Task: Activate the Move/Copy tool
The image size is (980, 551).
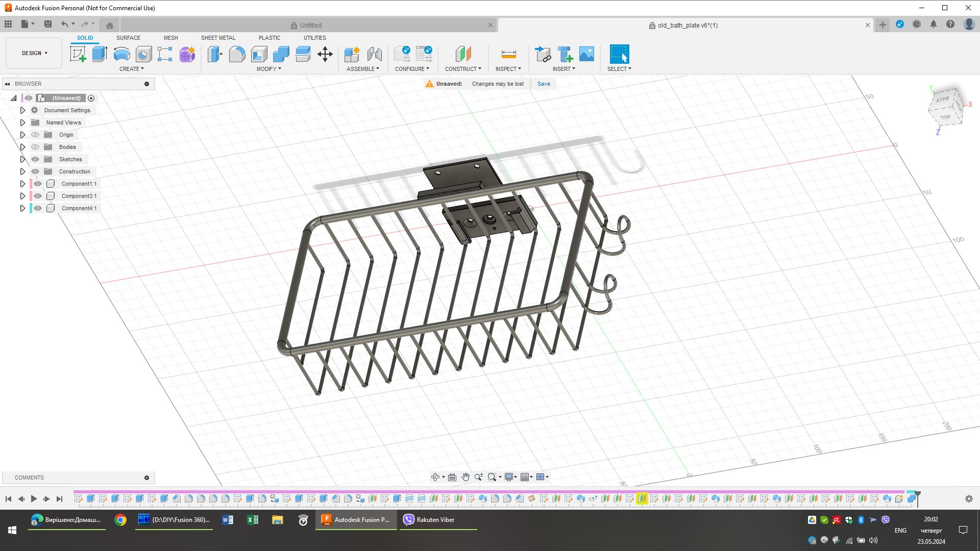Action: click(x=325, y=54)
